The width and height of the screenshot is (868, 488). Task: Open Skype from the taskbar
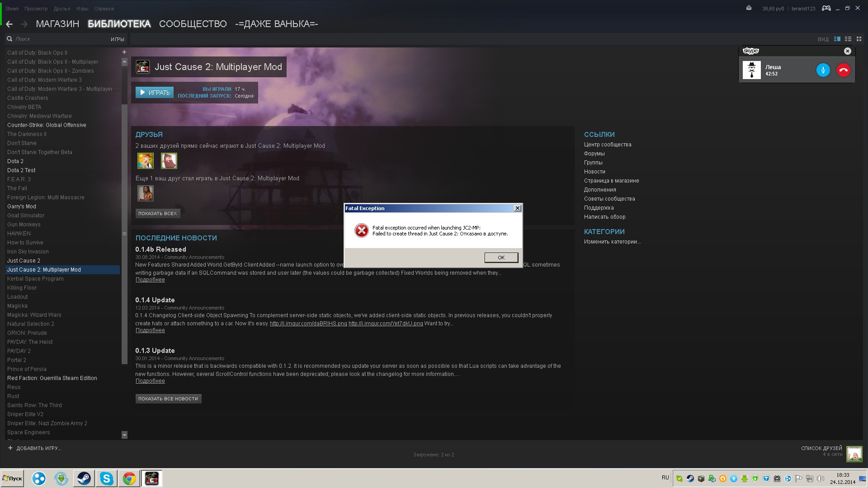point(106,479)
